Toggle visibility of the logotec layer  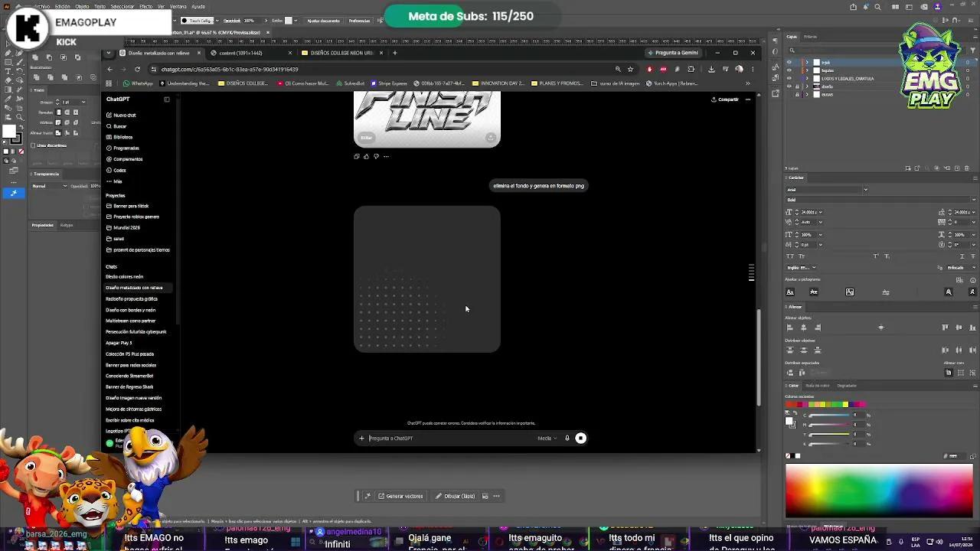tap(789, 70)
